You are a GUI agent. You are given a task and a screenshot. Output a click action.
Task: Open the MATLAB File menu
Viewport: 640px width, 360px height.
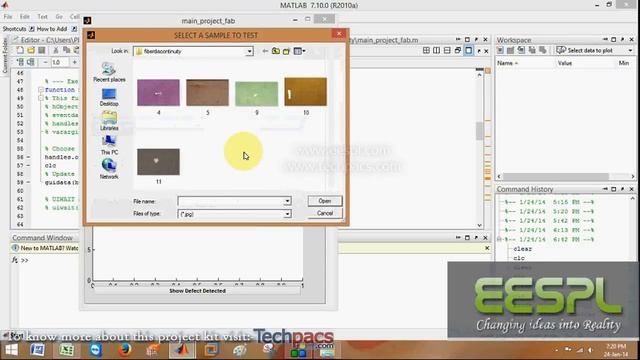pyautogui.click(x=8, y=17)
